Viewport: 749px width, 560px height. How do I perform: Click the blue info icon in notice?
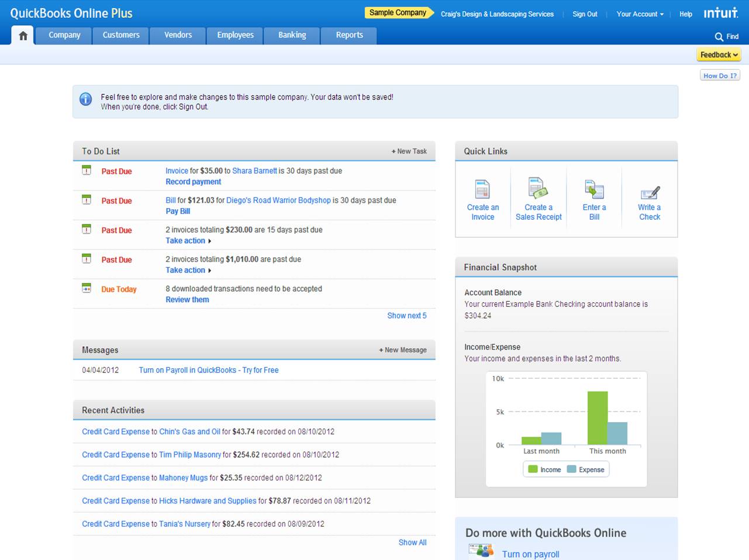86,99
